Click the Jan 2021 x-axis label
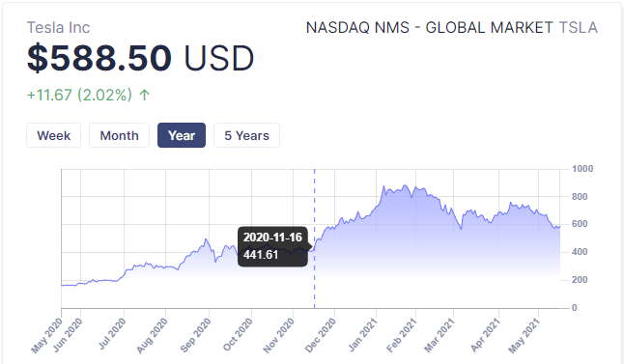Image resolution: width=624 pixels, height=364 pixels. [362, 335]
